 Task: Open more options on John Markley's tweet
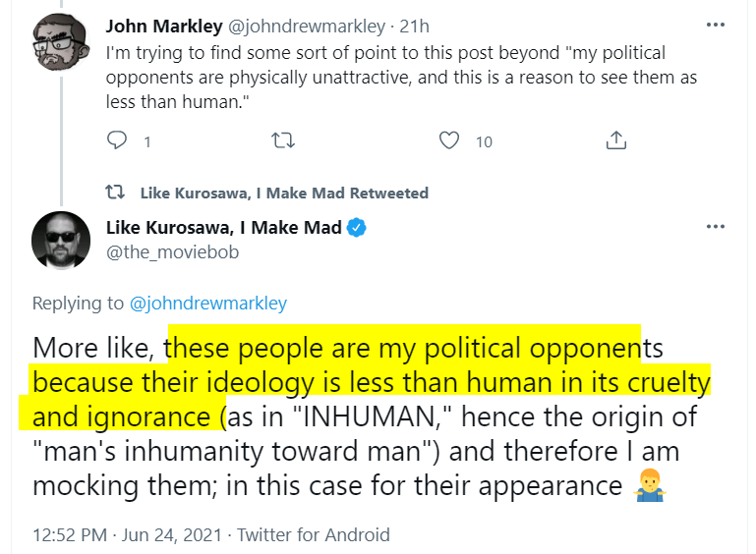716,25
